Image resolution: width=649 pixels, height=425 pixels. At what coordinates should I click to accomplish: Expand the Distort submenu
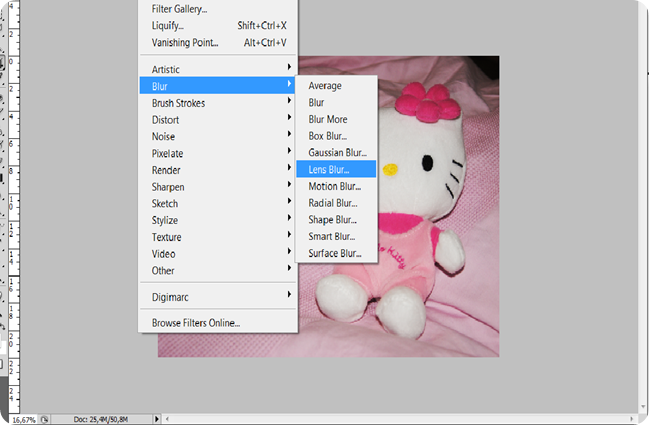218,120
